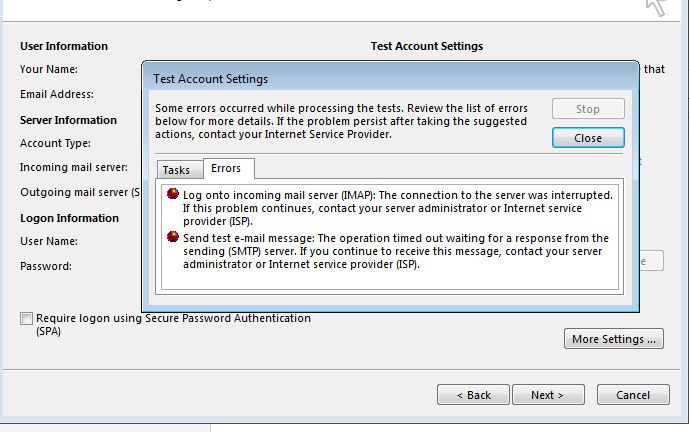Click the red error icon beside SMTP send error

pyautogui.click(x=173, y=238)
